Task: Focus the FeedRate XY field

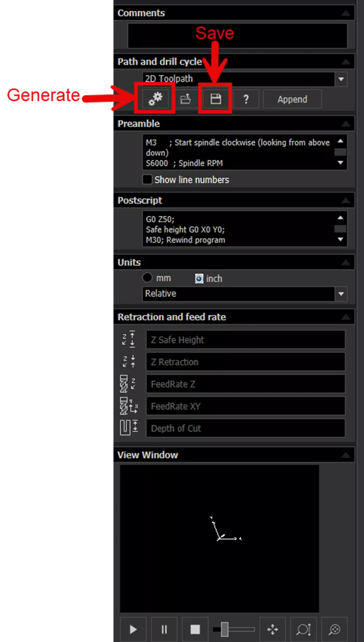Action: pos(245,406)
